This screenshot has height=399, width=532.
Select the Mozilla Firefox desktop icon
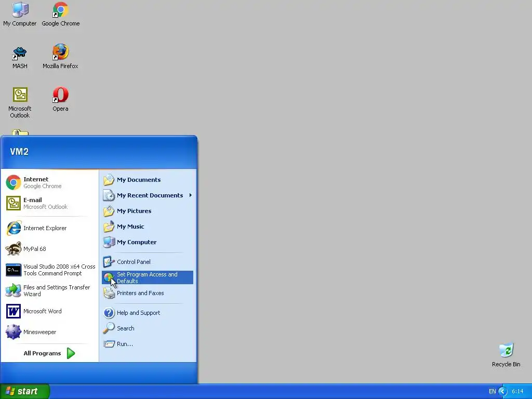pyautogui.click(x=60, y=57)
